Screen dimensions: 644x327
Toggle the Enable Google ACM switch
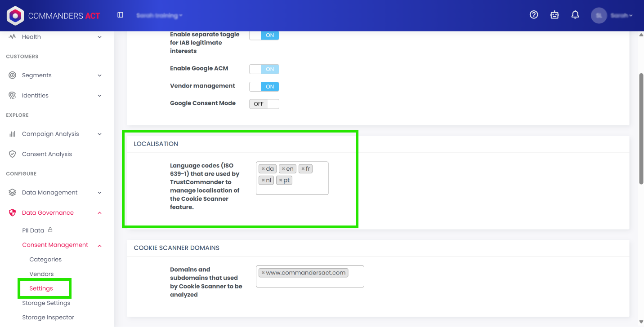tap(264, 69)
